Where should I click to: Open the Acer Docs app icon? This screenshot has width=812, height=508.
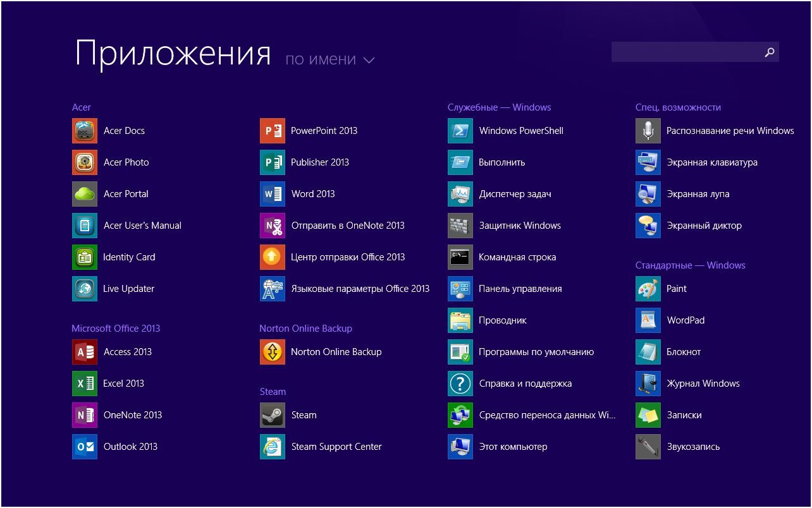(85, 131)
